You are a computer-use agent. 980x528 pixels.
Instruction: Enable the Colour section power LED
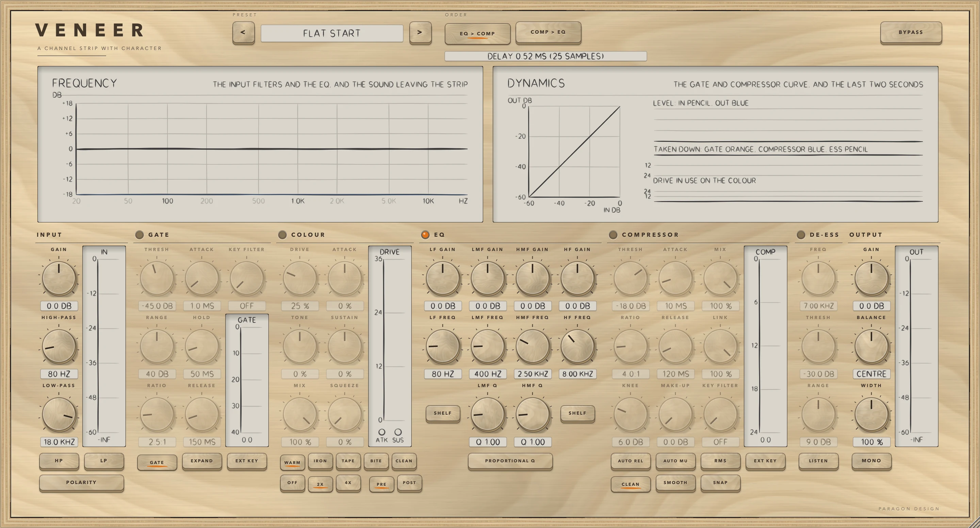tap(282, 235)
